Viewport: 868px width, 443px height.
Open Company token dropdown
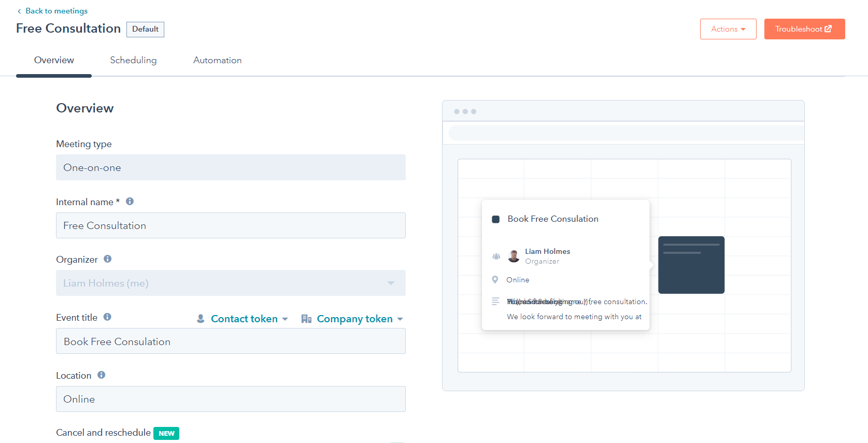click(360, 319)
